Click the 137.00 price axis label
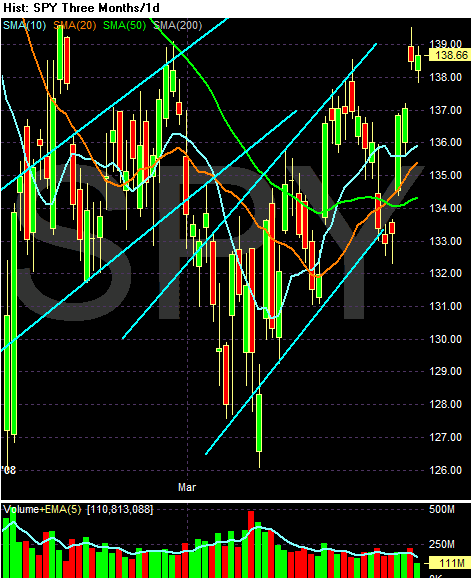Image resolution: width=472 pixels, height=581 pixels. click(x=446, y=110)
